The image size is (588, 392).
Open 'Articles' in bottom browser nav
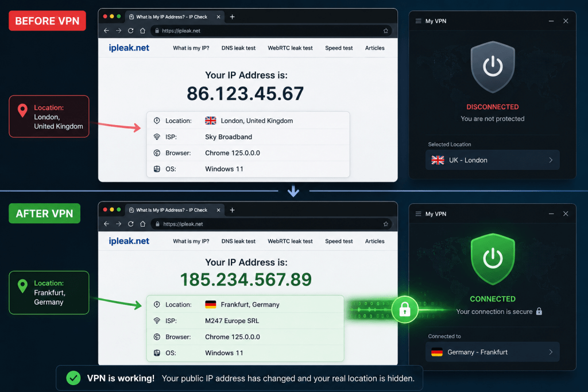click(374, 241)
